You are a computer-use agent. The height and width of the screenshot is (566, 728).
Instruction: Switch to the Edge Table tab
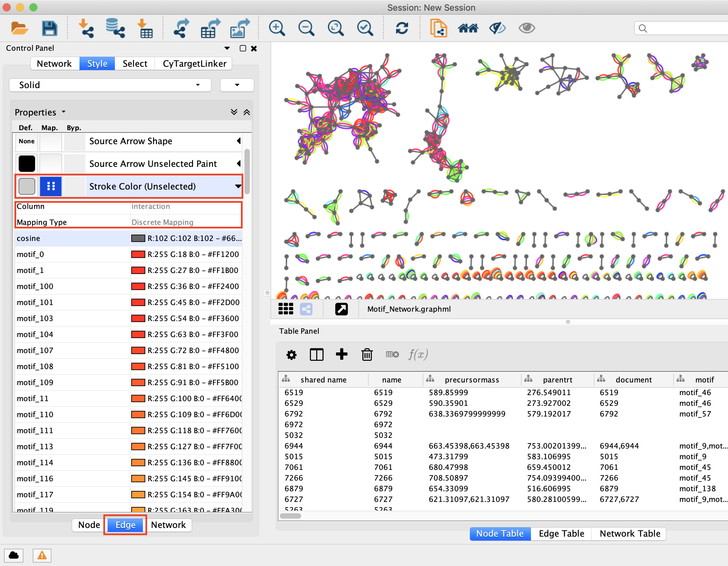tap(561, 534)
